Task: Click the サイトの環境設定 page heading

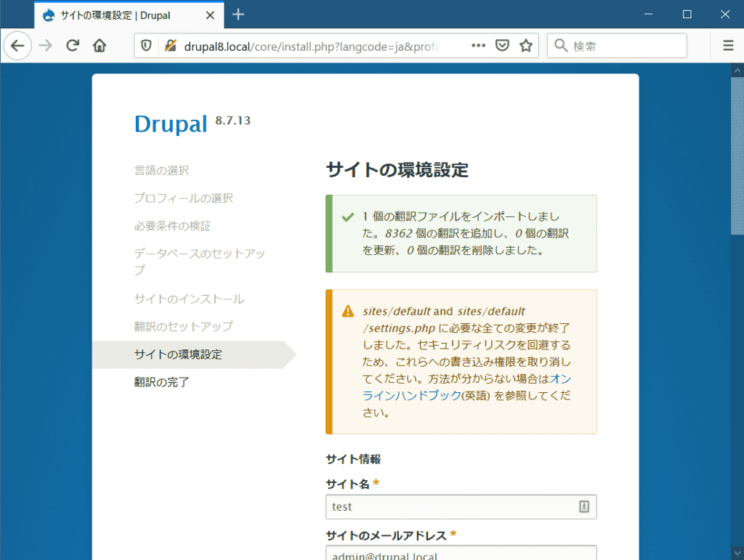Action: tap(397, 170)
